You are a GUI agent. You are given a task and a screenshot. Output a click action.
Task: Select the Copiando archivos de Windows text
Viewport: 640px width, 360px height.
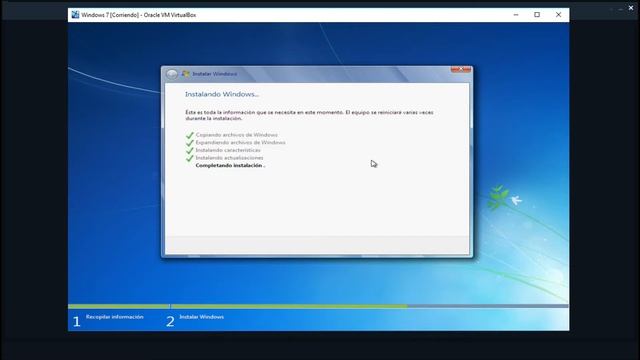[x=236, y=135]
